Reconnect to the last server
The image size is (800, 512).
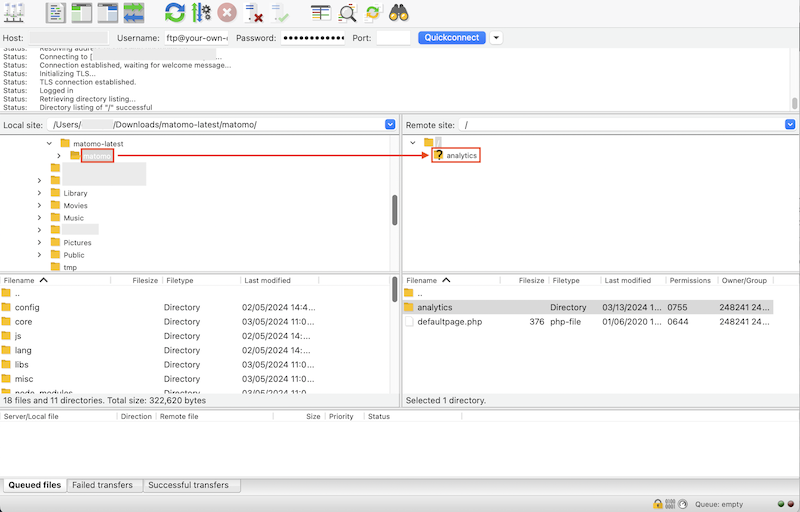click(x=280, y=13)
